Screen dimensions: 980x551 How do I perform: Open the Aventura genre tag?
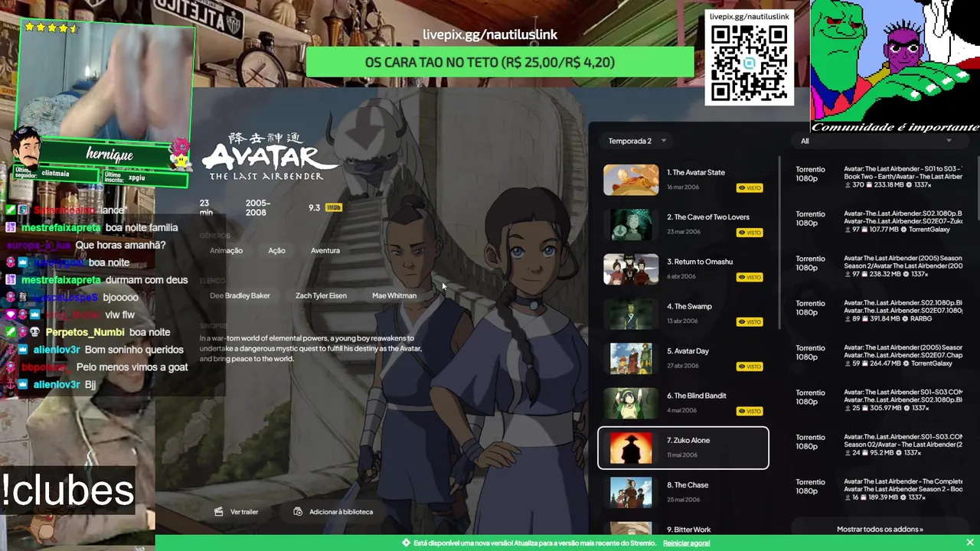[325, 250]
